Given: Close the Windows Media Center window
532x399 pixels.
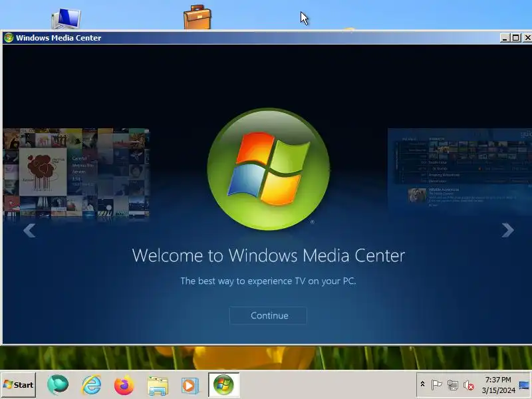Looking at the screenshot, I should click(x=527, y=38).
